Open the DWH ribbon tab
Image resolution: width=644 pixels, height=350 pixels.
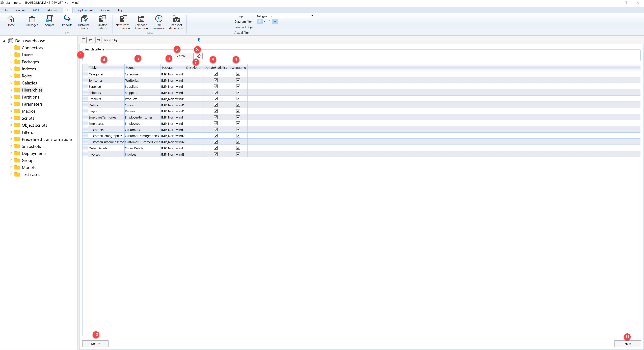click(35, 10)
